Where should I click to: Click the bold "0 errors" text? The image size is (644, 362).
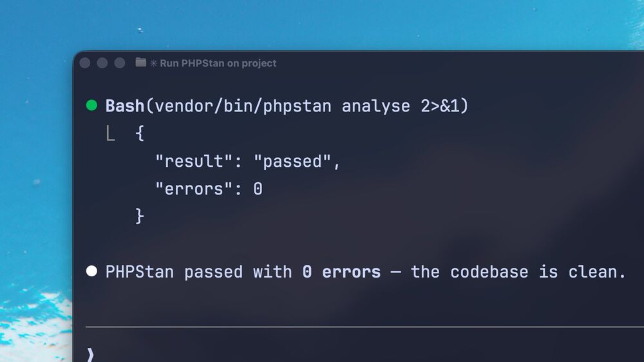(x=341, y=272)
